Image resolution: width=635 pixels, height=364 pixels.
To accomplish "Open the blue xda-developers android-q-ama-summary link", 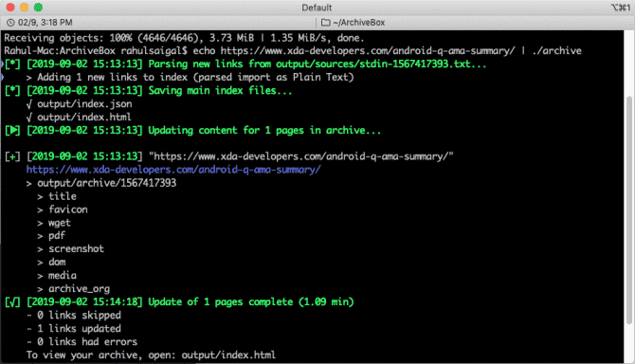I will click(173, 170).
